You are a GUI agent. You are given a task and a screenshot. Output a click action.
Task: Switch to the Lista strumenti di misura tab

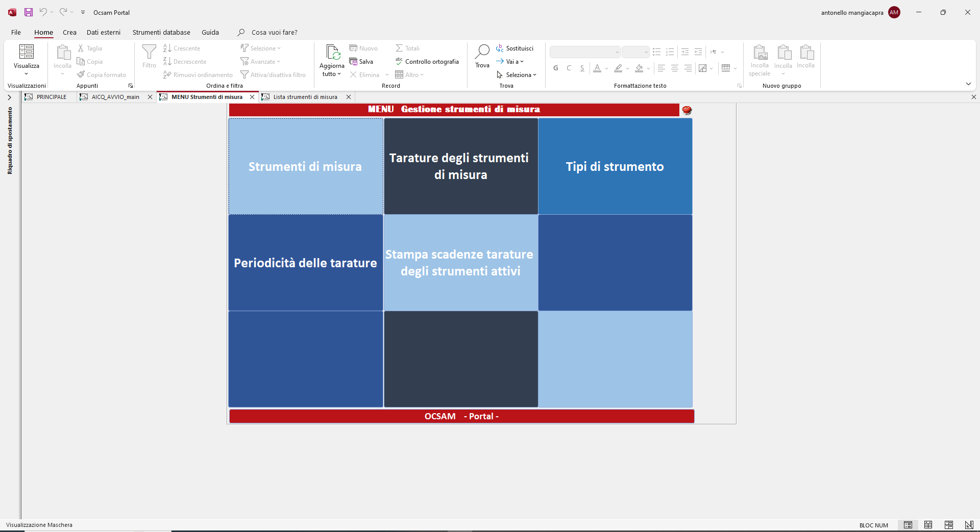tap(305, 97)
